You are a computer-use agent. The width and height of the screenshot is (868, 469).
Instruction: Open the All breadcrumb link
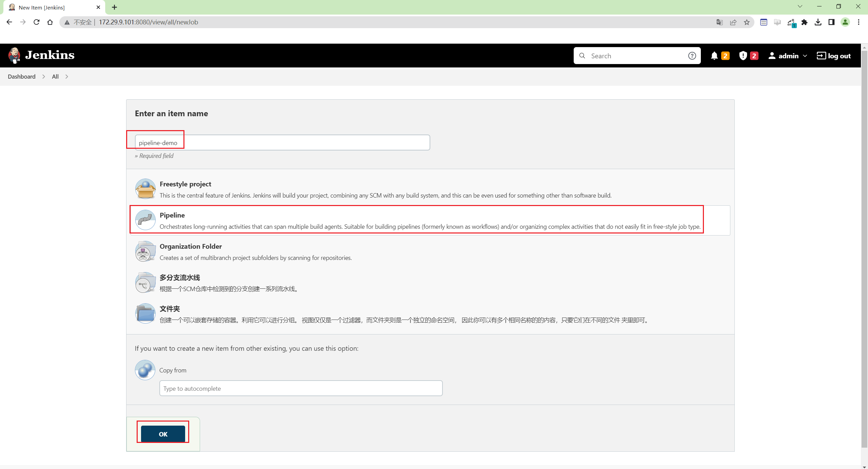coord(55,77)
